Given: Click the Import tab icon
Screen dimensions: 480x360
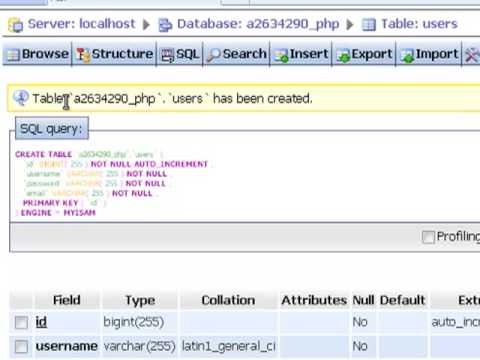Looking at the screenshot, I should (x=407, y=55).
